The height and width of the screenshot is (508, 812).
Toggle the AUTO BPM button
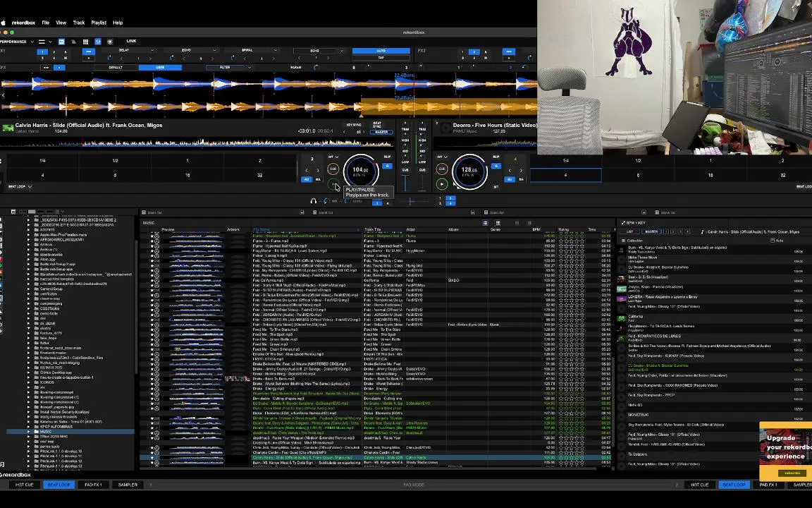[381, 51]
